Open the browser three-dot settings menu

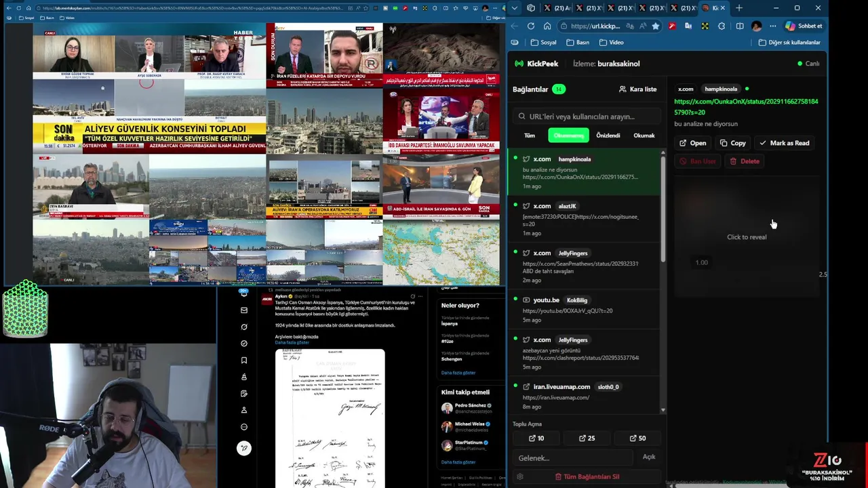click(772, 26)
